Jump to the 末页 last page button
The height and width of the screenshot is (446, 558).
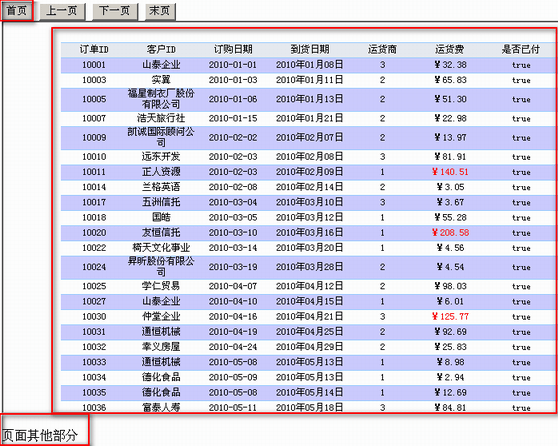[x=160, y=11]
